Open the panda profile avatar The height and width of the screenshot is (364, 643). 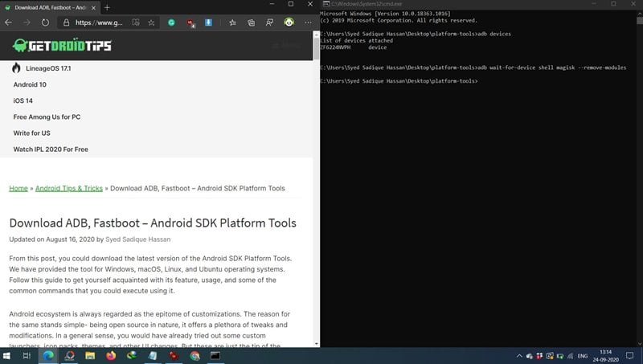coord(289,22)
